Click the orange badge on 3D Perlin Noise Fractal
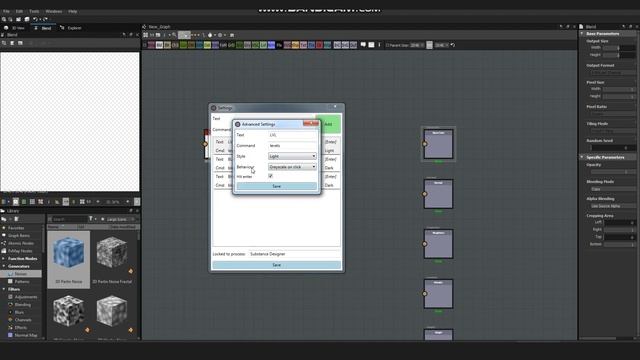This screenshot has width=640, height=360. (x=131, y=271)
